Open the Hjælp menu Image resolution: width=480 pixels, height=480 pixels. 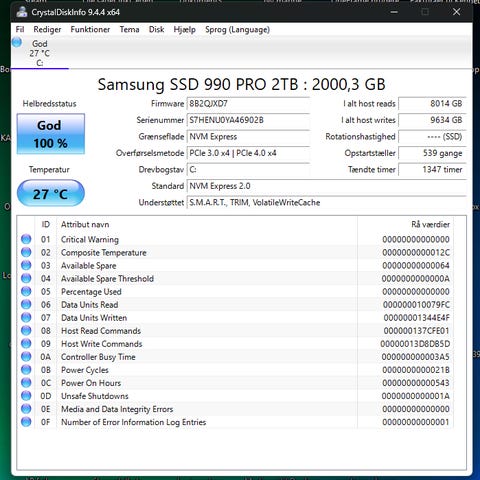tap(184, 29)
